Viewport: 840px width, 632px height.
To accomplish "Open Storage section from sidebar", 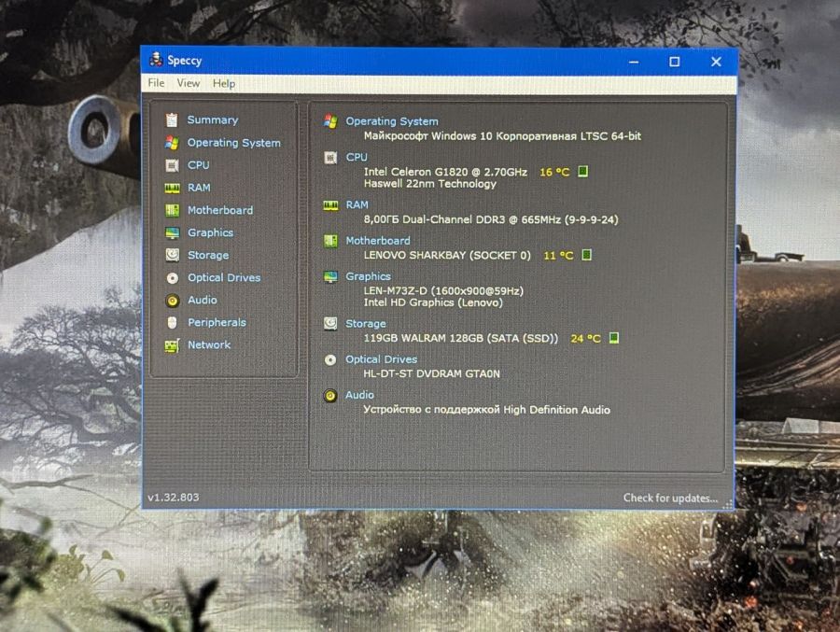I will point(208,255).
